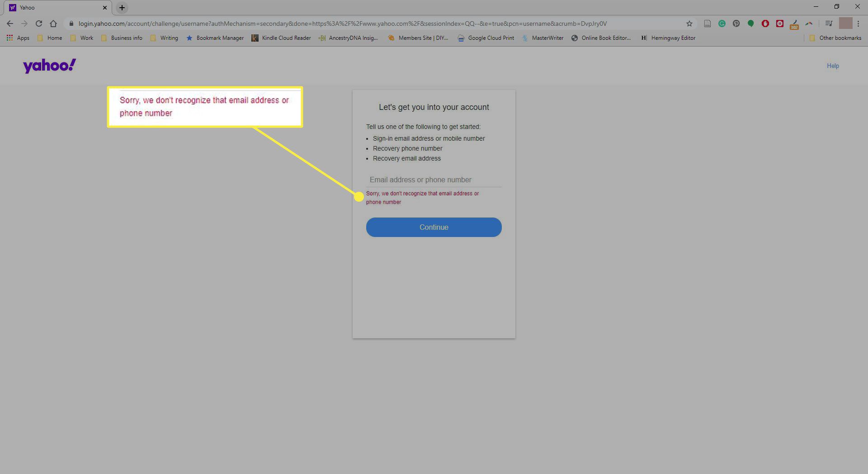Go back with the browser back arrow

10,24
